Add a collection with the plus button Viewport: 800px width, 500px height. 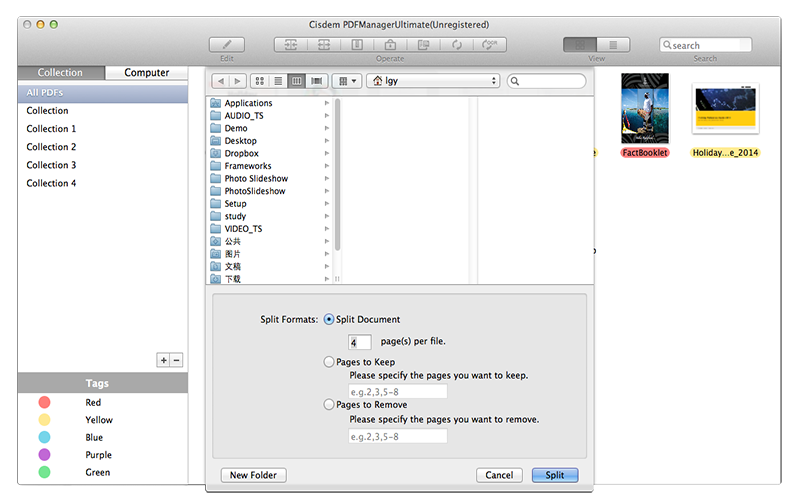pos(163,360)
